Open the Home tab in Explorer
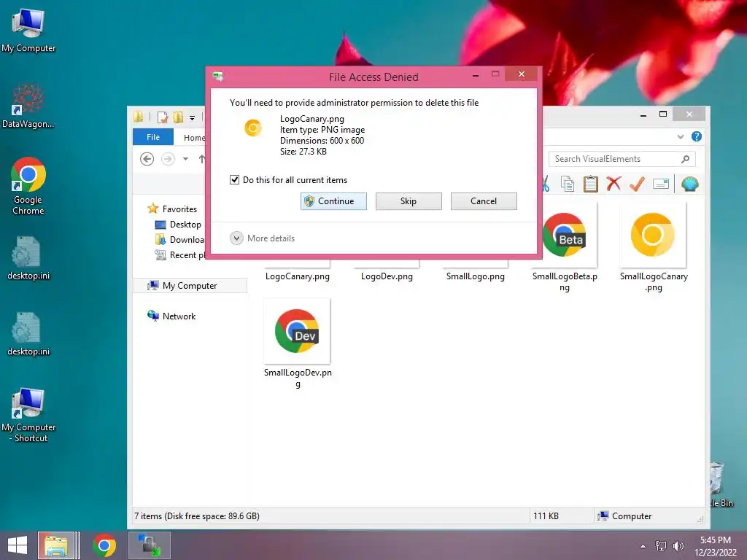747x560 pixels. pyautogui.click(x=194, y=138)
